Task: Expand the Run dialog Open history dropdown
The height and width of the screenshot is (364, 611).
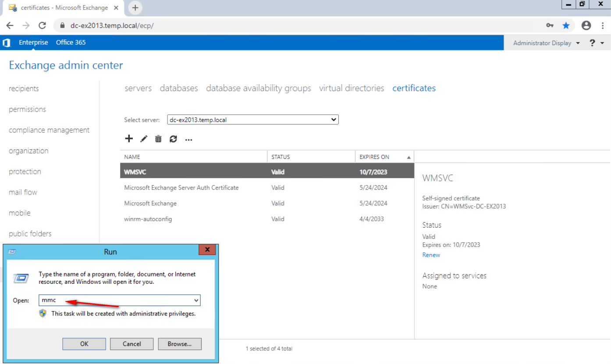Action: click(196, 300)
